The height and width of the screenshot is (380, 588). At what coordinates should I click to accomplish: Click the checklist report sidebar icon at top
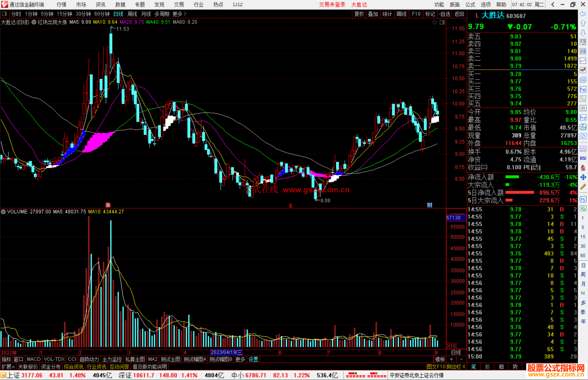pyautogui.click(x=583, y=42)
